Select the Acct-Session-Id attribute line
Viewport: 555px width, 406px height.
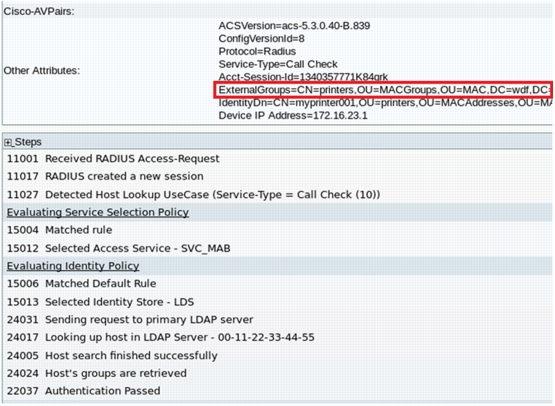coord(303,77)
